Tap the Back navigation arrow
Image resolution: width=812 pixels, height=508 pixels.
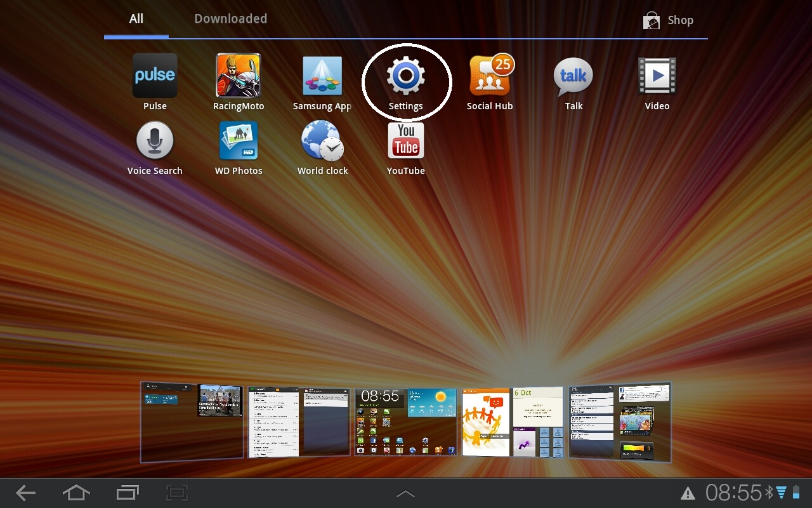pyautogui.click(x=26, y=493)
